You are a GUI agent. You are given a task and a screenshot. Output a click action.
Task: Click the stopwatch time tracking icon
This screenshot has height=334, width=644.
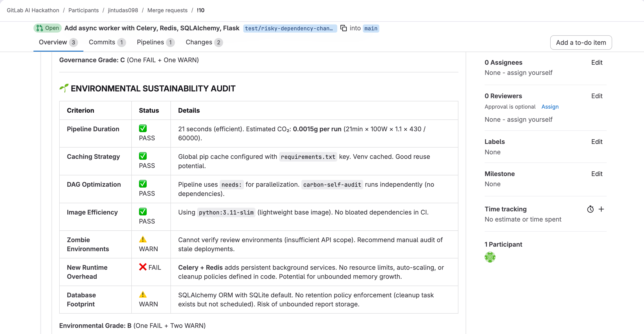(x=590, y=209)
